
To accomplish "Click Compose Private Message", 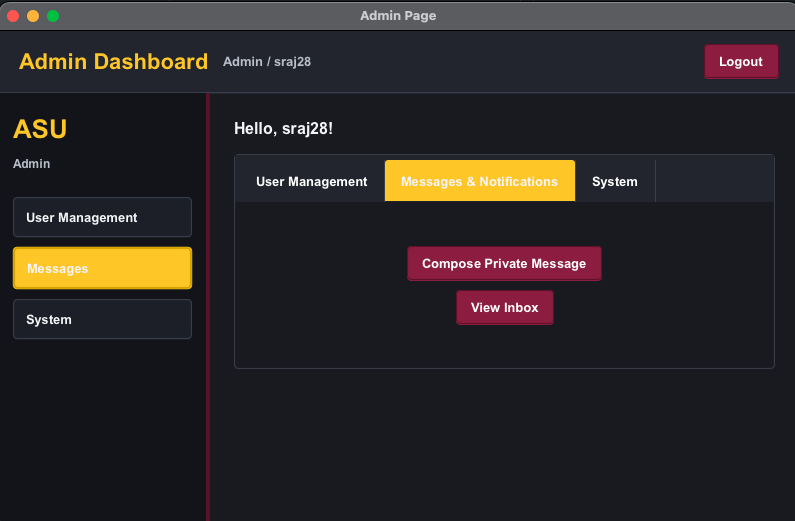I will click(x=504, y=264).
